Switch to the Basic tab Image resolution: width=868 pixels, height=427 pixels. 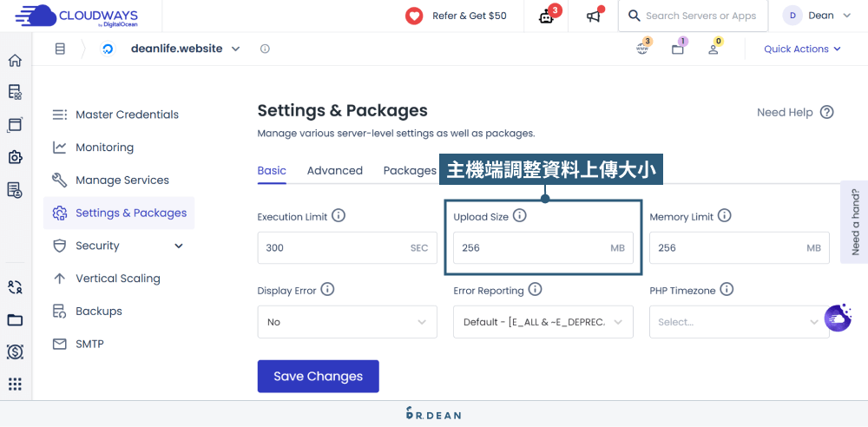[x=272, y=171]
